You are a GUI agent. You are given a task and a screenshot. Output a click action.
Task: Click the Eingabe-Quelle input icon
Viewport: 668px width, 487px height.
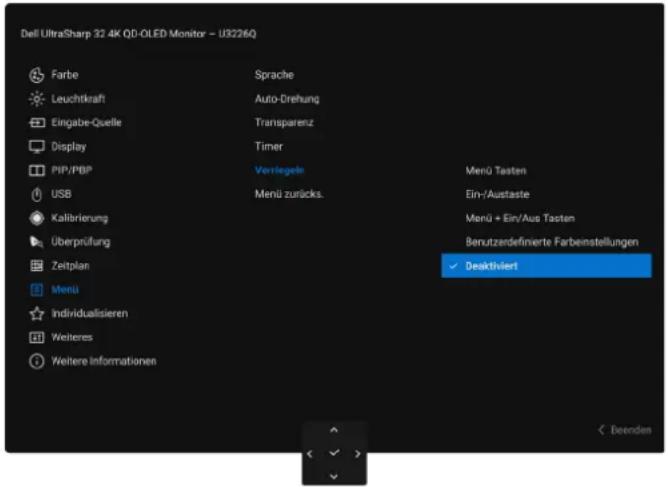[x=37, y=123]
